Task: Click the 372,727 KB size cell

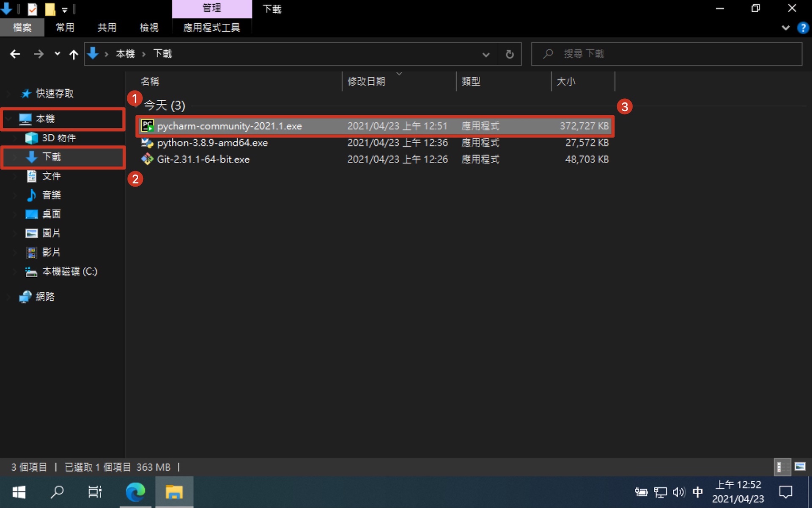Action: click(584, 126)
